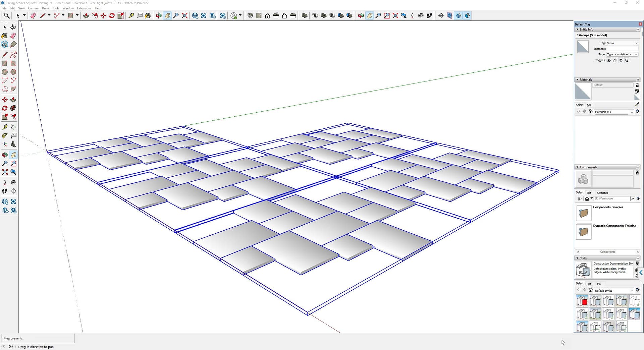Collapse the Materials panel
The image size is (644, 350).
coord(577,80)
